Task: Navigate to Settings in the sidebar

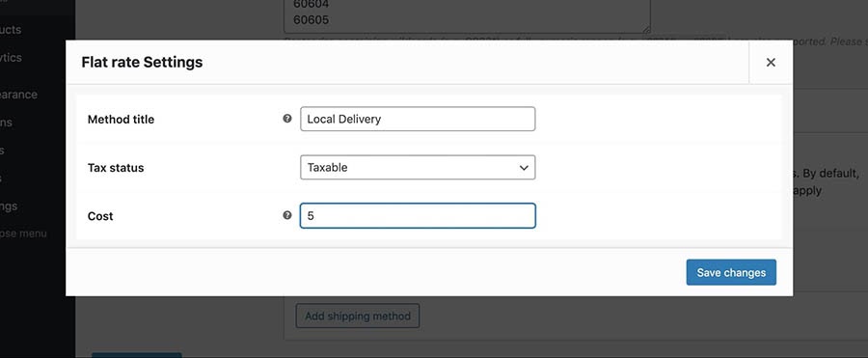Action: coord(9,206)
